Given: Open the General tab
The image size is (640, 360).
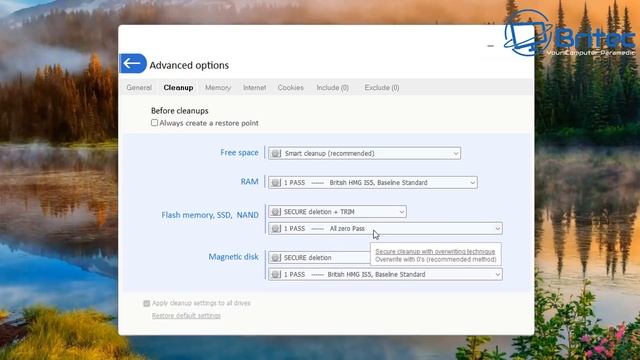Looking at the screenshot, I should (x=139, y=87).
